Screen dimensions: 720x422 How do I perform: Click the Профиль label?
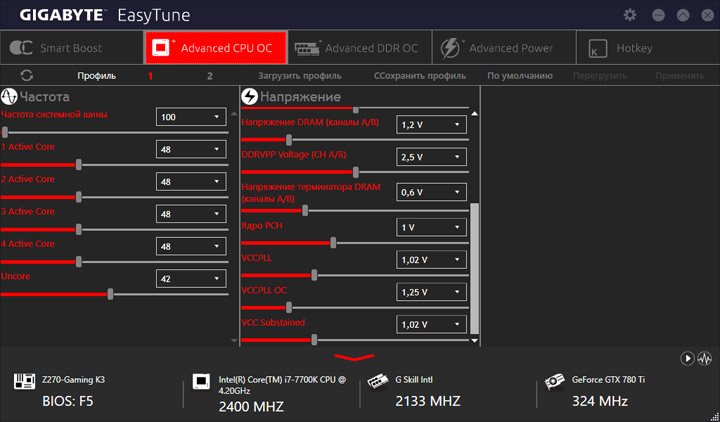click(96, 76)
